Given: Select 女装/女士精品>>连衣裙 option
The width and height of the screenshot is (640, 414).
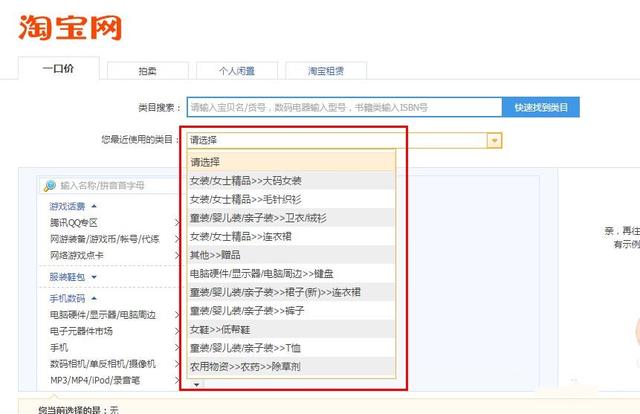Looking at the screenshot, I should (291, 236).
